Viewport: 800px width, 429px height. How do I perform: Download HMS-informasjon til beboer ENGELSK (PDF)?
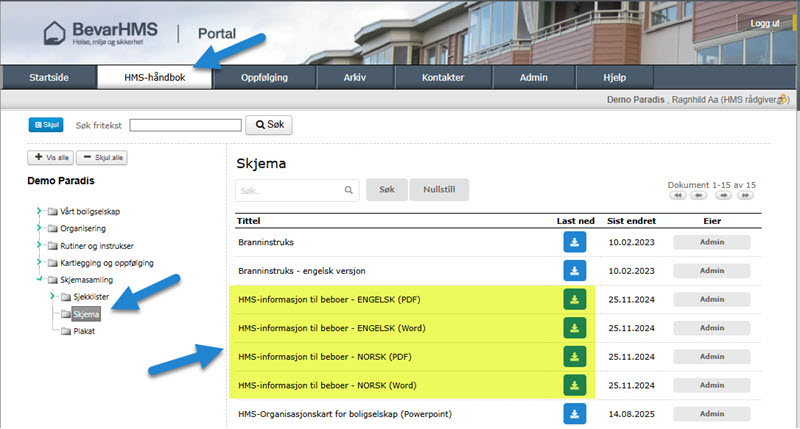(x=574, y=299)
